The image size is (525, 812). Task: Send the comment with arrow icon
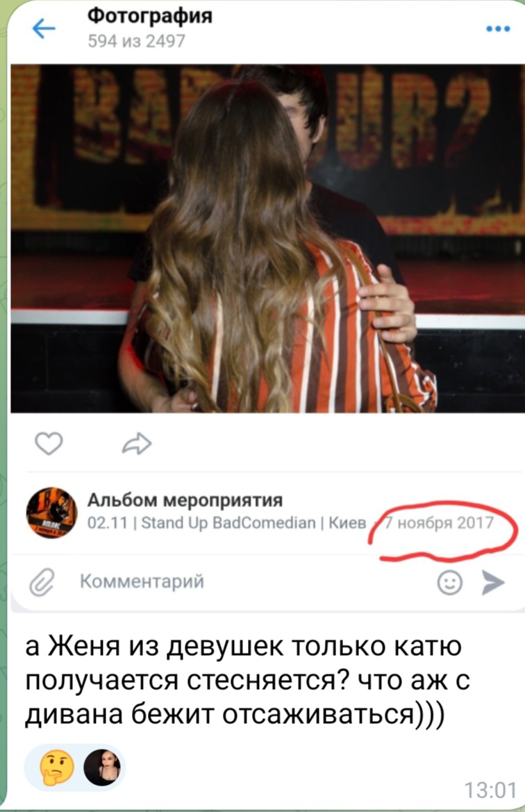coord(492,583)
